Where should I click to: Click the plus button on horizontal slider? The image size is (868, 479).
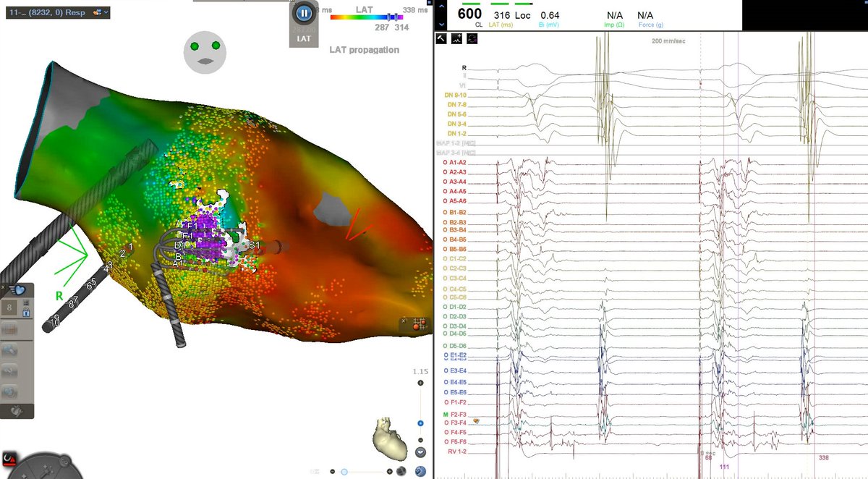390,472
